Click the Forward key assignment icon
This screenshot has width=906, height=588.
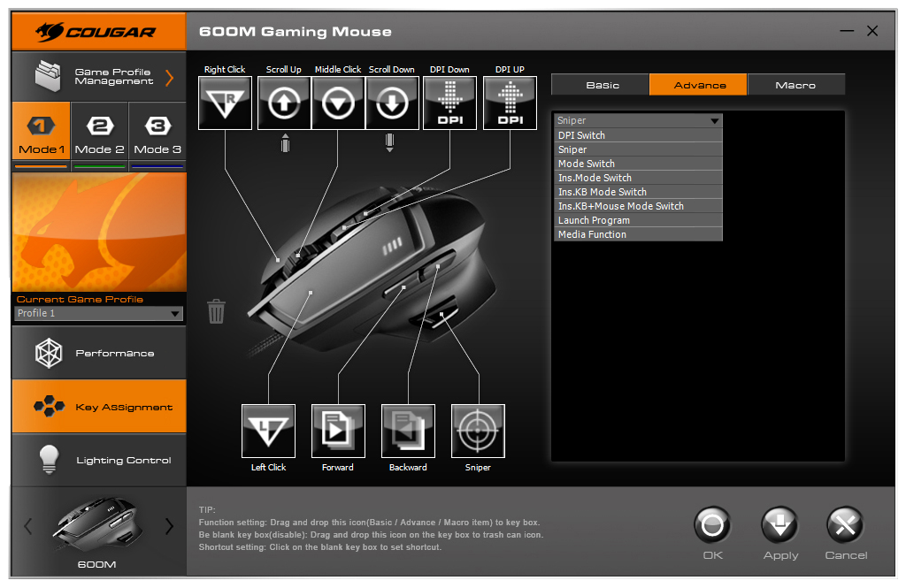pos(338,431)
